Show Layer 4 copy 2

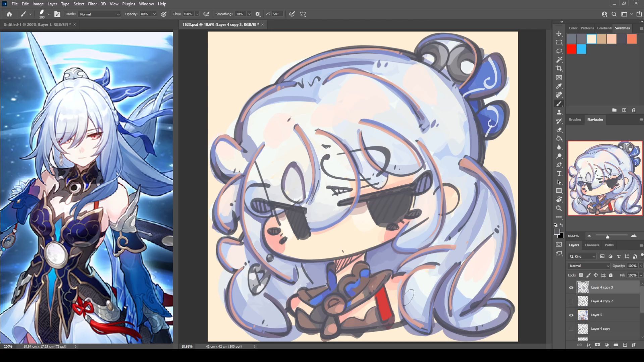571,301
